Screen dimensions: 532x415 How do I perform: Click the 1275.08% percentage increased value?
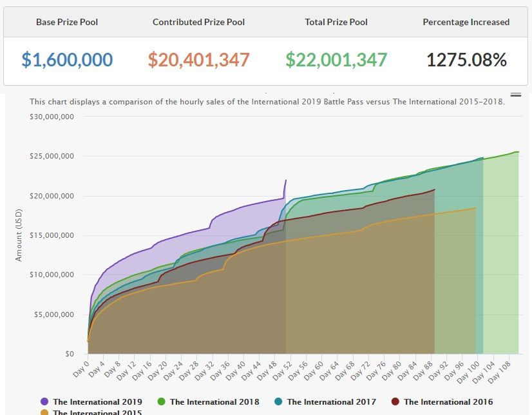[466, 60]
